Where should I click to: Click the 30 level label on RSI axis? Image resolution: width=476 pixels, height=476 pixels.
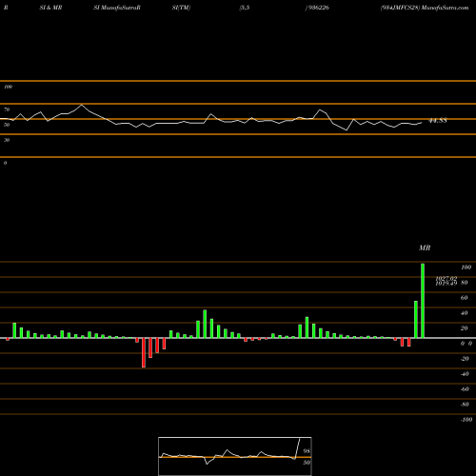point(7,140)
